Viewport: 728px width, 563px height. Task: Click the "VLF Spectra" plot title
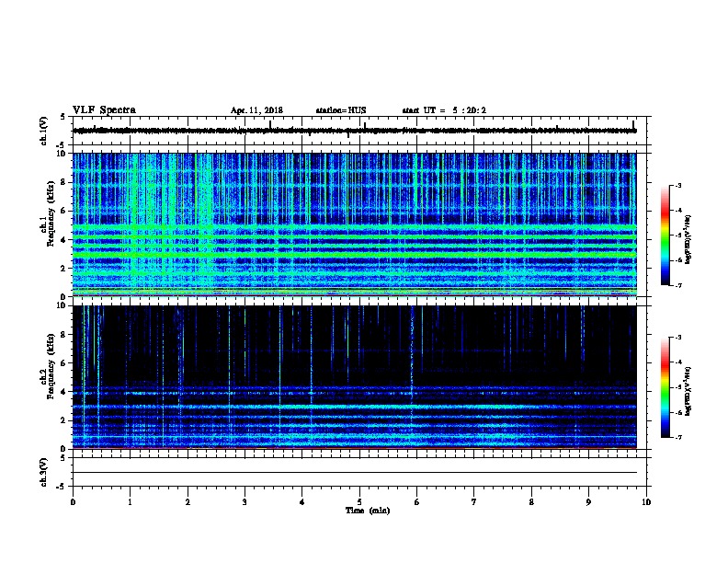pos(104,110)
